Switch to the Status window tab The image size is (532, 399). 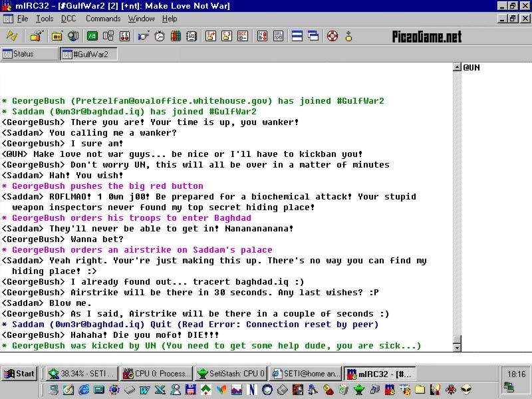pyautogui.click(x=29, y=54)
